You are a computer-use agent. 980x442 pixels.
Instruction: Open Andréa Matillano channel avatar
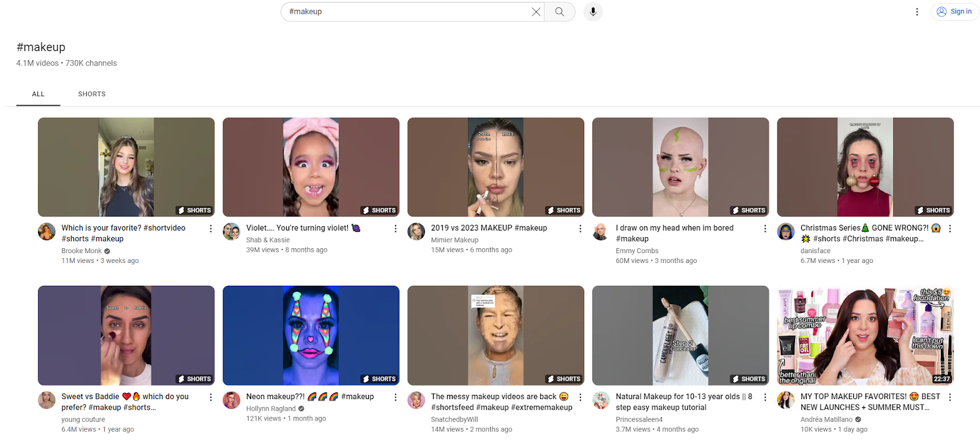click(x=786, y=400)
